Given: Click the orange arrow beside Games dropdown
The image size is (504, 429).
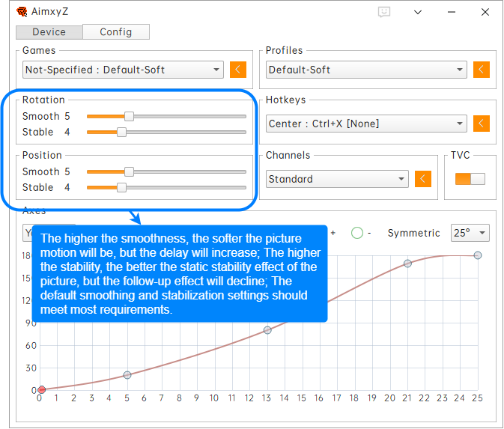Looking at the screenshot, I should coord(238,70).
